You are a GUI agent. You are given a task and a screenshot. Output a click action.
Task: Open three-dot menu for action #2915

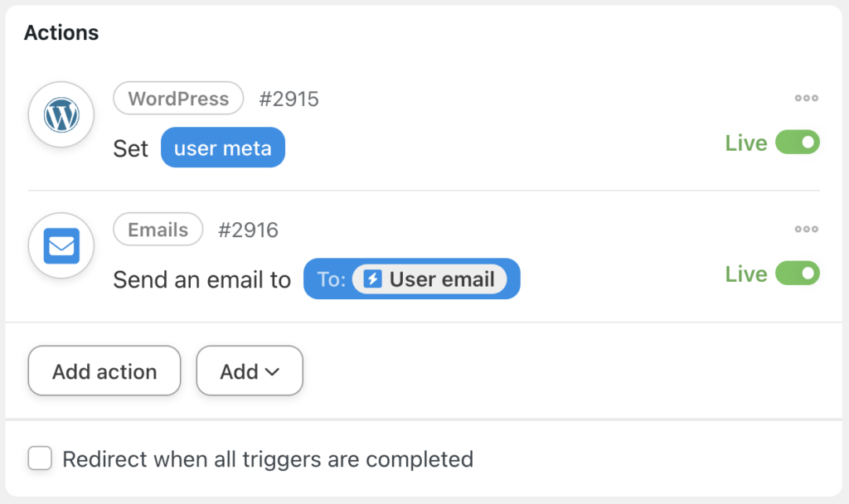pos(806,98)
